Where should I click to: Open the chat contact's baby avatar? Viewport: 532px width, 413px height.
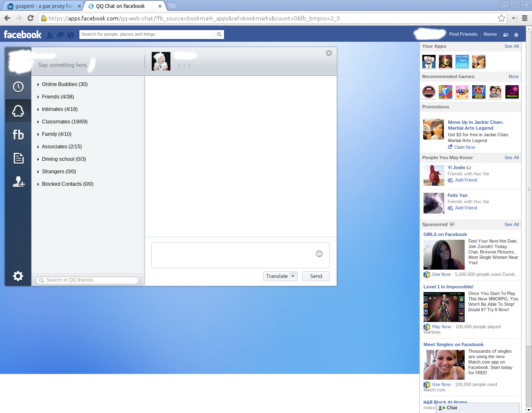(x=161, y=61)
